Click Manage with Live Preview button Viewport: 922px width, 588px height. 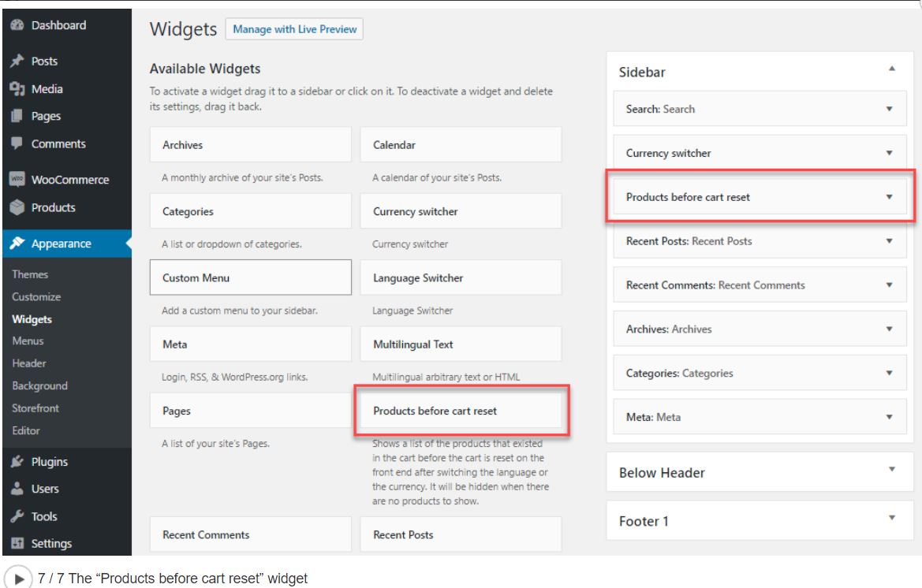[x=295, y=29]
